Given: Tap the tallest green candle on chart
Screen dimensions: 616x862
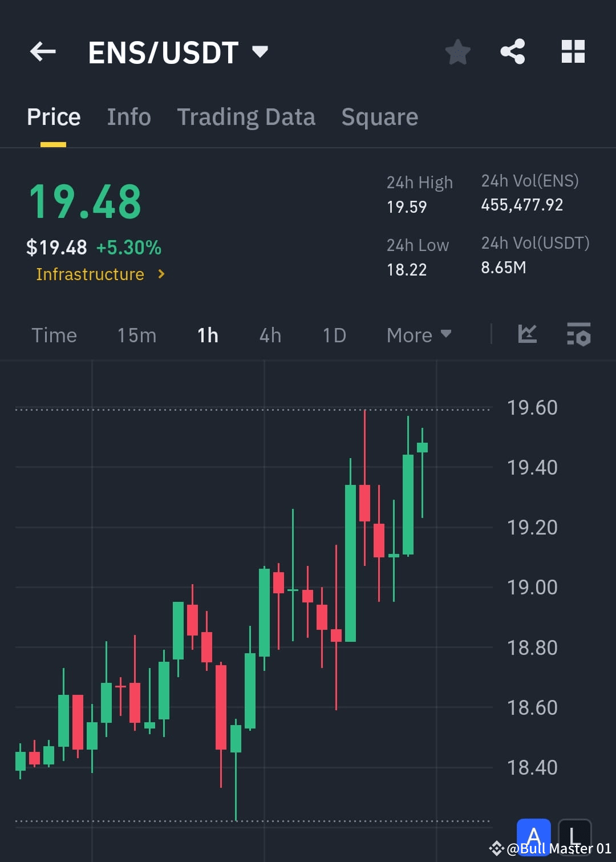Looking at the screenshot, I should [351, 565].
